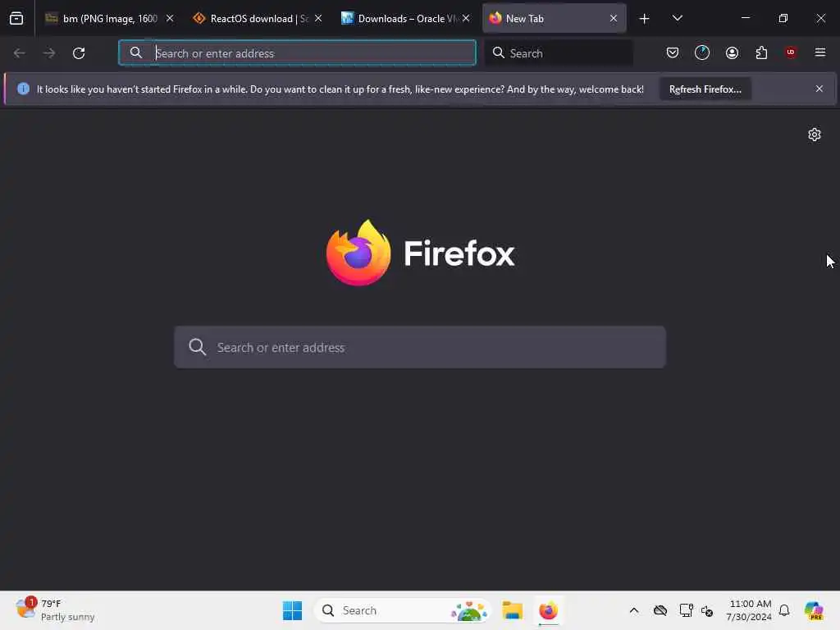Close the ReactOS download tab
Viewport: 840px width, 630px height.
(318, 18)
